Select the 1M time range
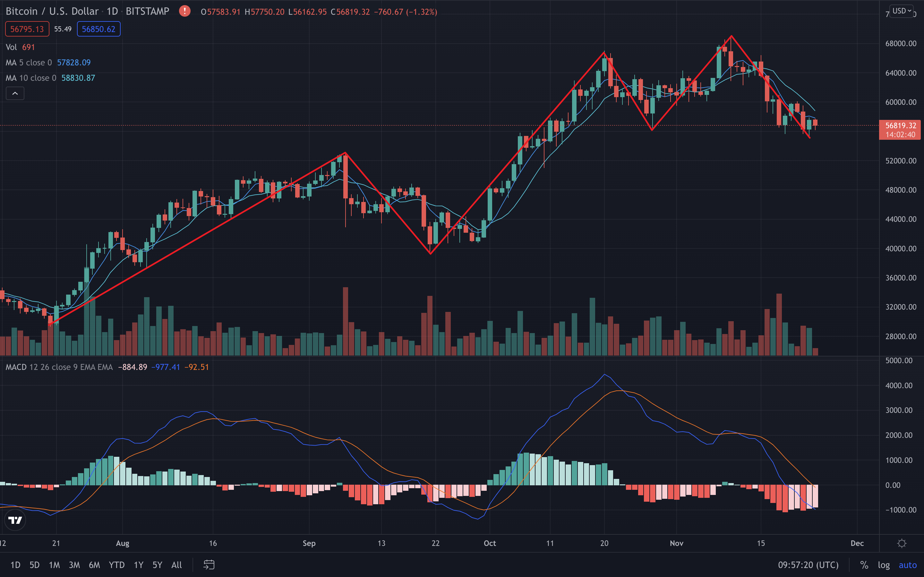 coord(54,565)
